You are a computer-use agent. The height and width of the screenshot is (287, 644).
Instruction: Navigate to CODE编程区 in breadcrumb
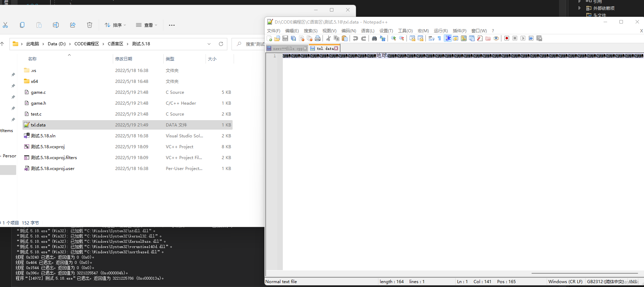click(x=86, y=44)
